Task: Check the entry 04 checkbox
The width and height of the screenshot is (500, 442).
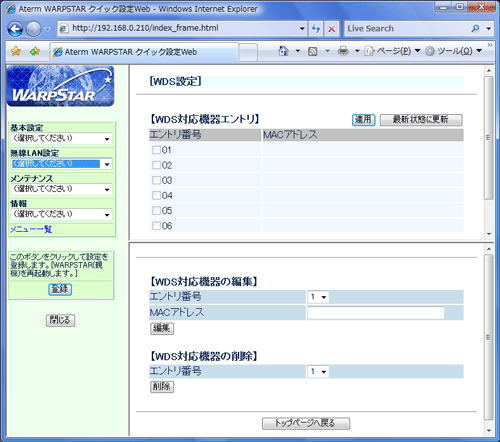Action: 156,195
